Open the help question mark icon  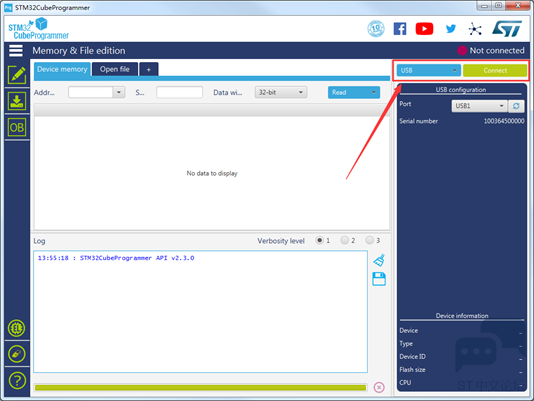[x=17, y=380]
